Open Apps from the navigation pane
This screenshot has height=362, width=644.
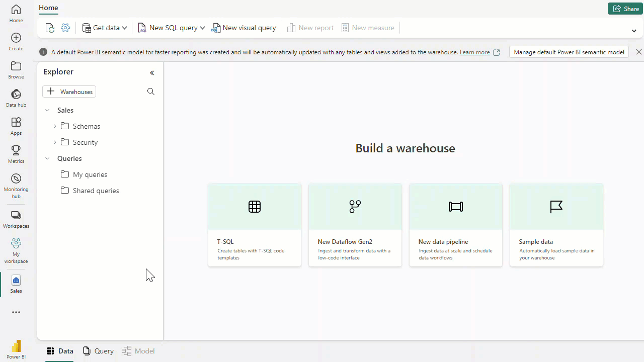click(16, 126)
